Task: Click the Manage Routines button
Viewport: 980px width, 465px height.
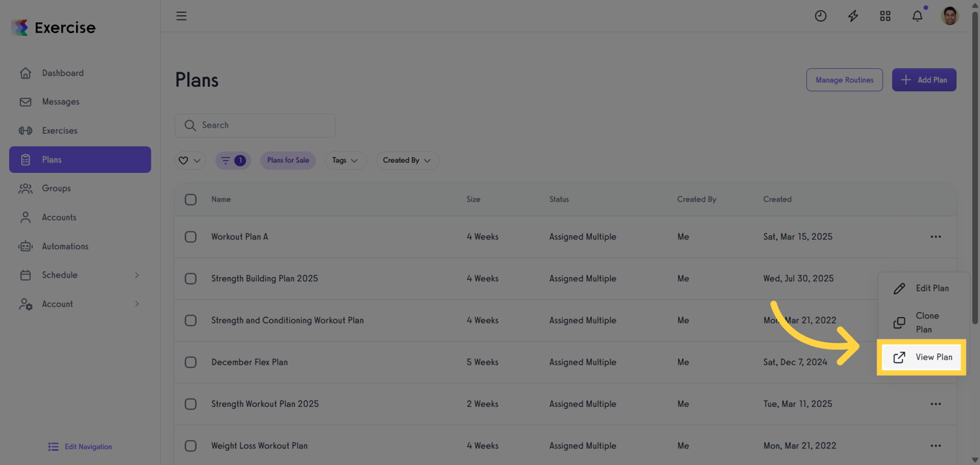Action: click(x=844, y=80)
